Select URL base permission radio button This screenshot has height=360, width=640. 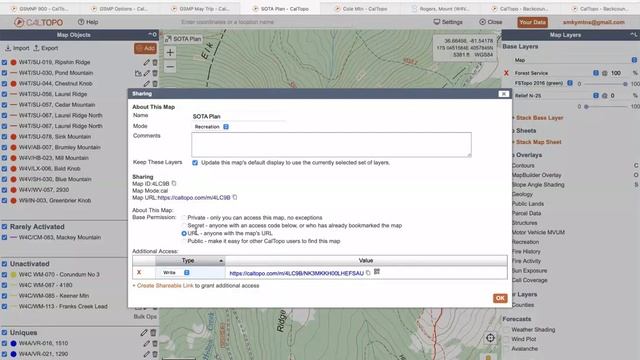click(184, 233)
